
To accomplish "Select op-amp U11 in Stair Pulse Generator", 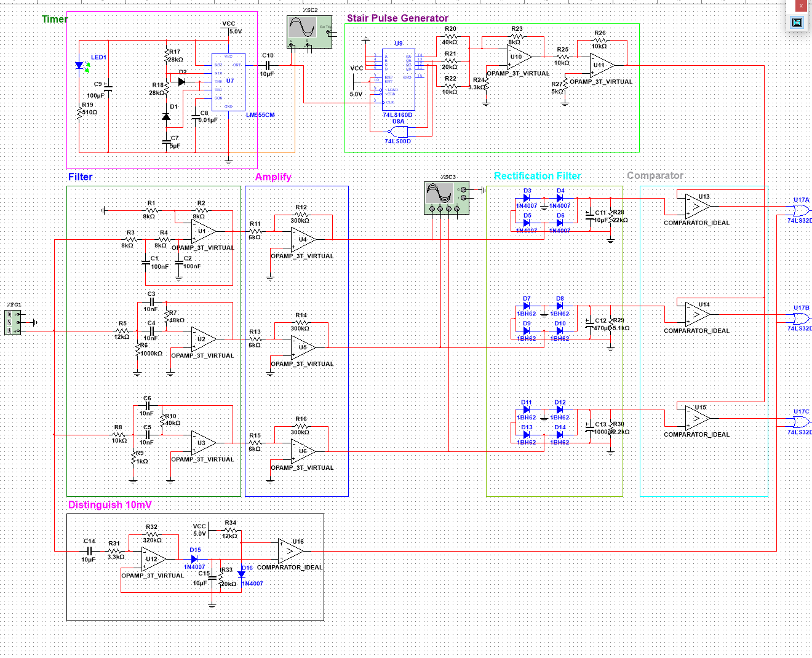I will click(602, 65).
